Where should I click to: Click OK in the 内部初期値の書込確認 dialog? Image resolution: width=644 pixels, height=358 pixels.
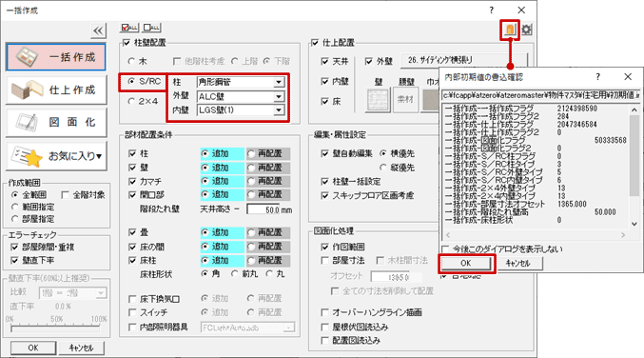466,264
